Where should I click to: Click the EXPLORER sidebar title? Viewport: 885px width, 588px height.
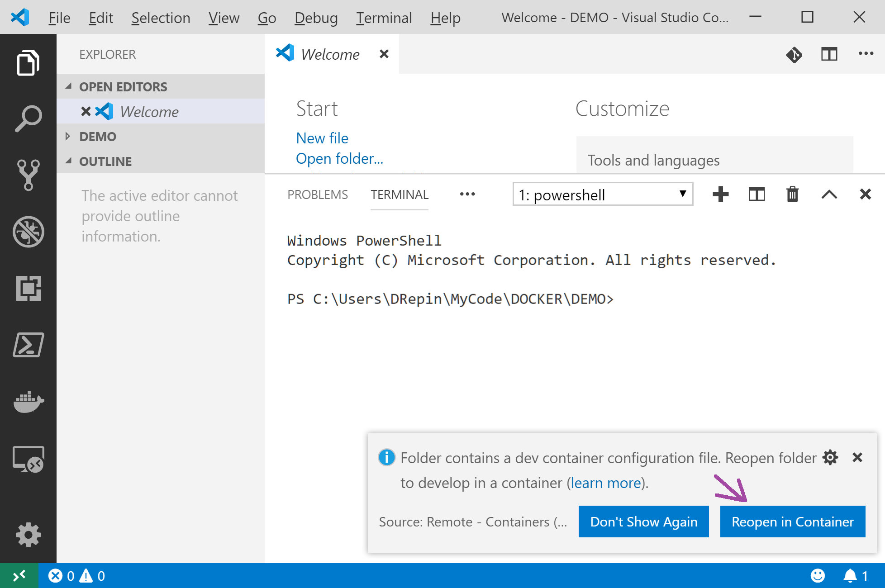pyautogui.click(x=107, y=54)
